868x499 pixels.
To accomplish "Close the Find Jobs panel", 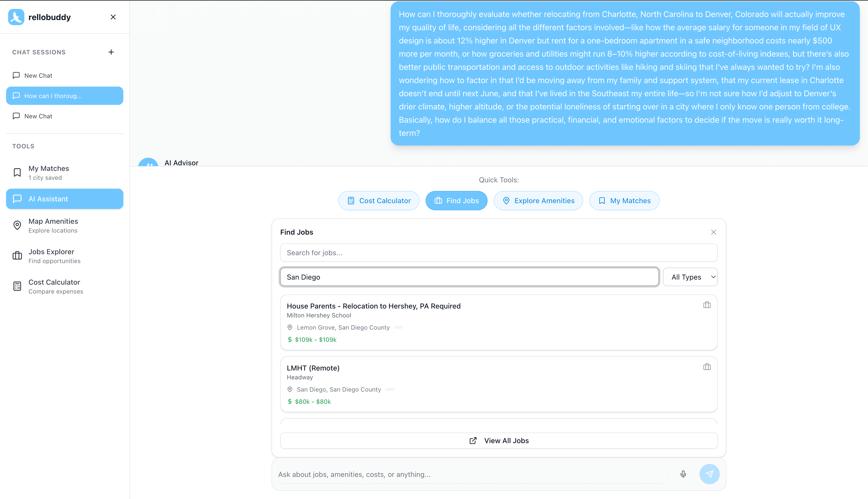I will [x=713, y=232].
